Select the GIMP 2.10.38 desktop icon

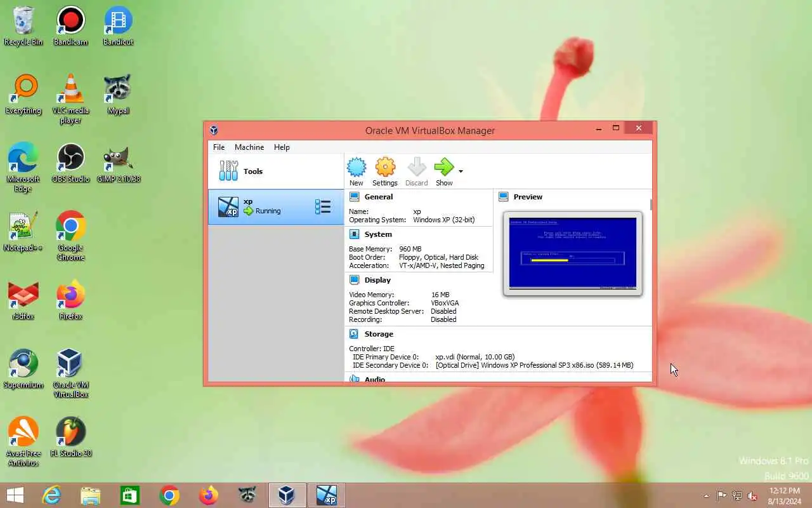click(118, 163)
